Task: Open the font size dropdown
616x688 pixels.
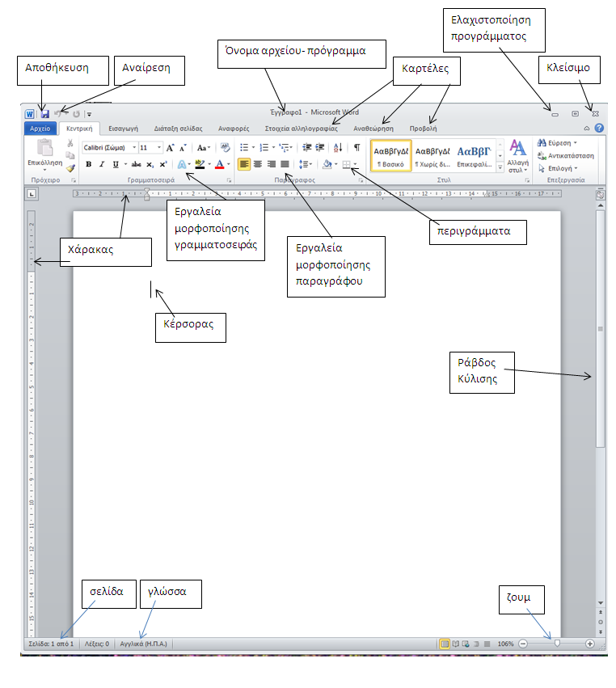Action: [151, 148]
